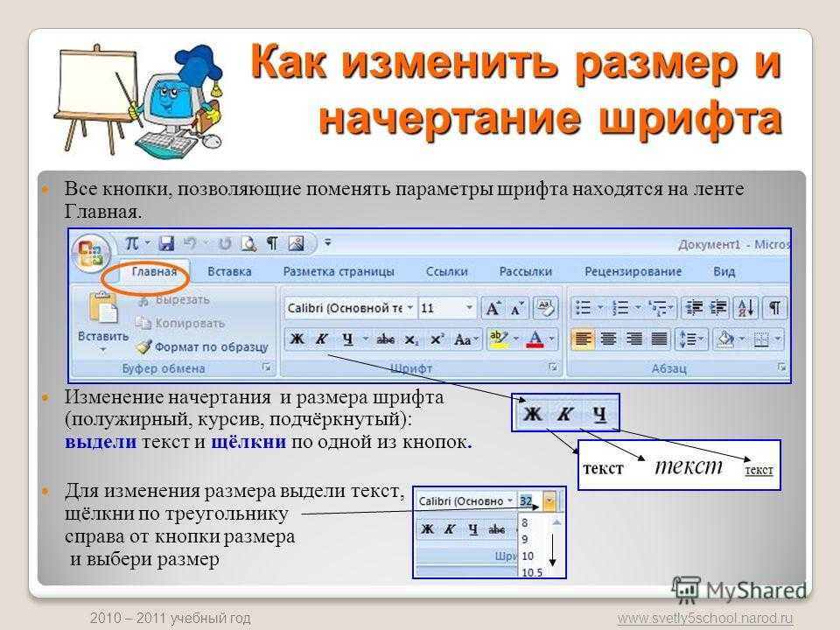Click the Bullets list icon
Image resolution: width=840 pixels, height=630 pixels.
click(x=583, y=307)
